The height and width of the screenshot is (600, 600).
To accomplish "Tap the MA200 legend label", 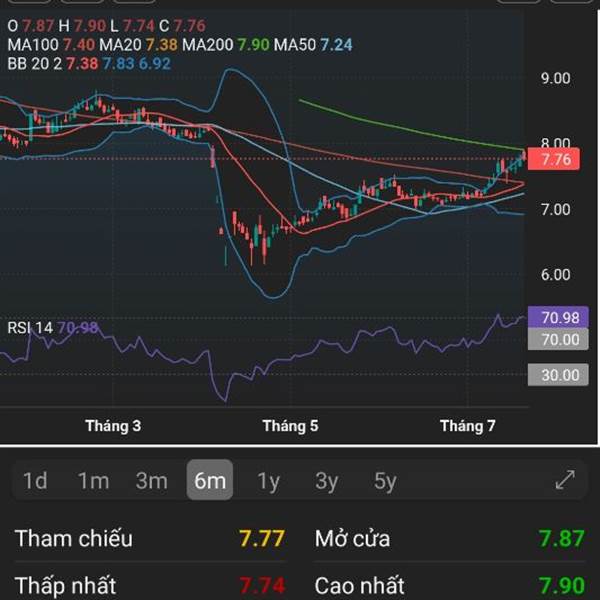I will pyautogui.click(x=207, y=45).
